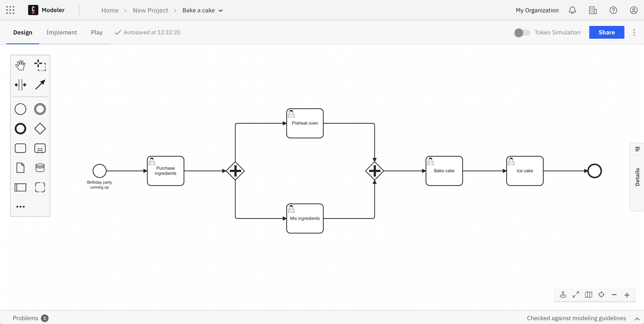
Task: Select the intermediate event circle tool
Action: 40,109
